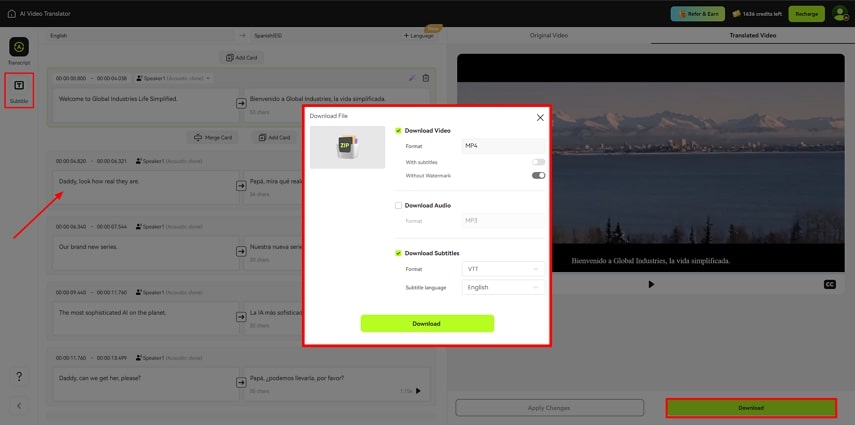Viewport: 855px width, 425px height.
Task: Open Speaker1 selector on 'most sophisticated AI' card
Action: point(170,292)
